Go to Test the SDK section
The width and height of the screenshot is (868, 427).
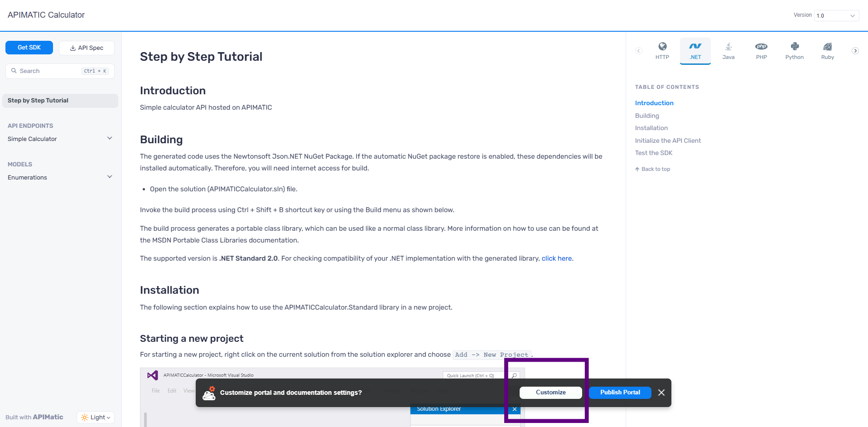(654, 153)
